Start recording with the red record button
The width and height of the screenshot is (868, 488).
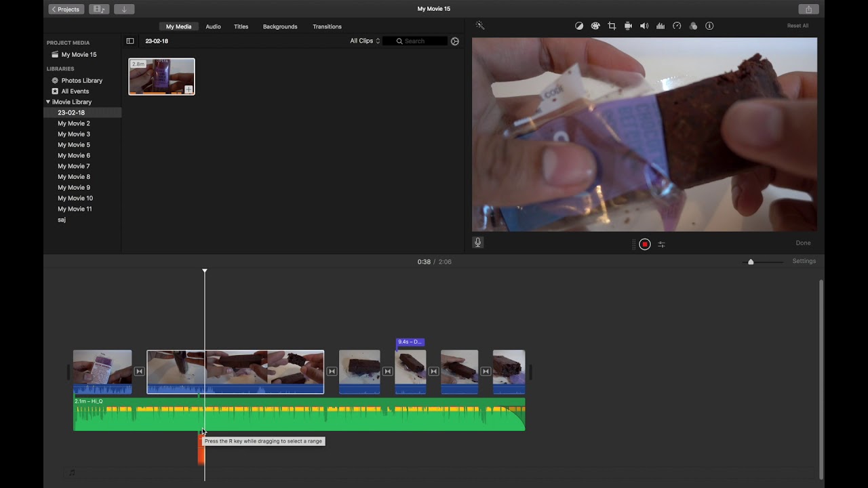point(645,244)
